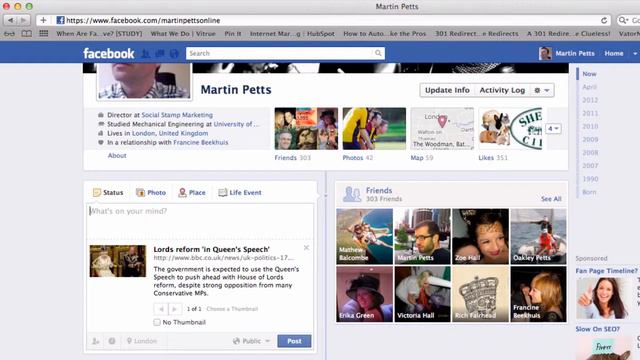The image size is (640, 360).
Task: Expand the sections dropdown showing 4
Action: click(x=553, y=129)
